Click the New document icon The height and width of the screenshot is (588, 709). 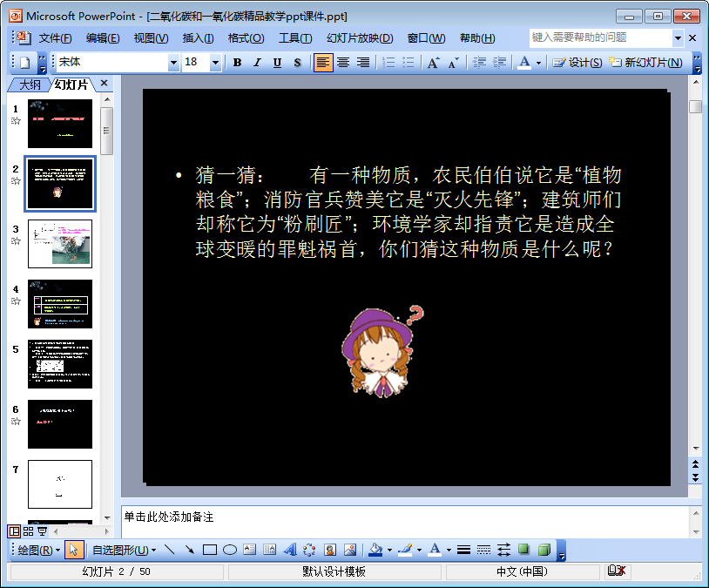[25, 63]
